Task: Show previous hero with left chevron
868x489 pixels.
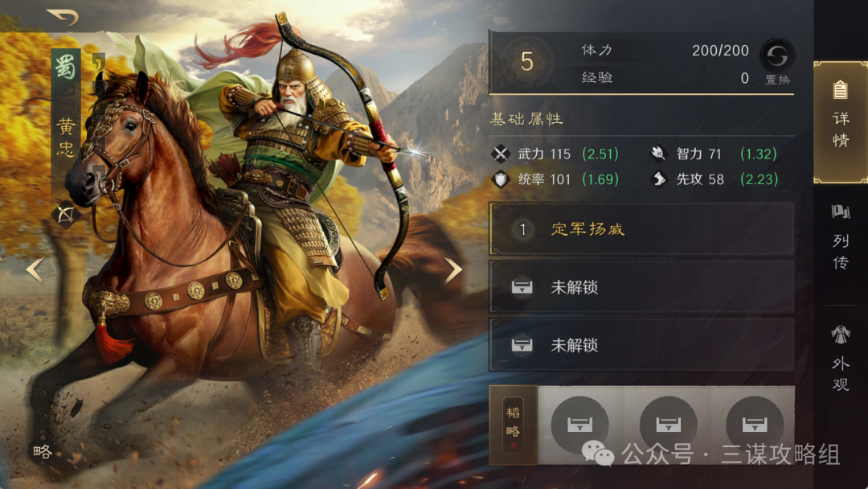Action: tap(35, 270)
